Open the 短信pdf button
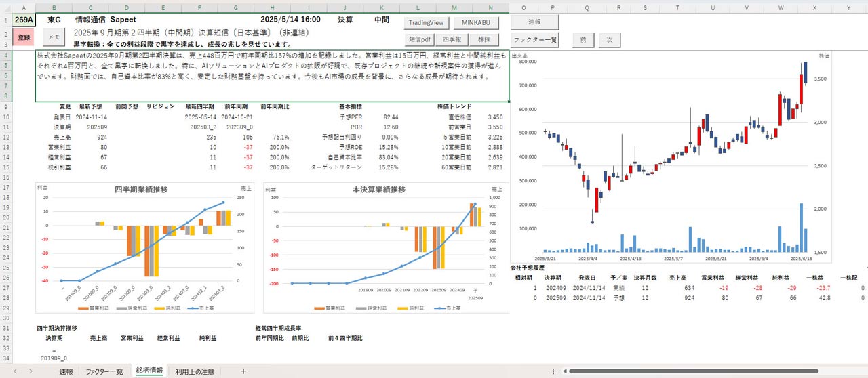This screenshot has width=868, height=378. coord(417,39)
